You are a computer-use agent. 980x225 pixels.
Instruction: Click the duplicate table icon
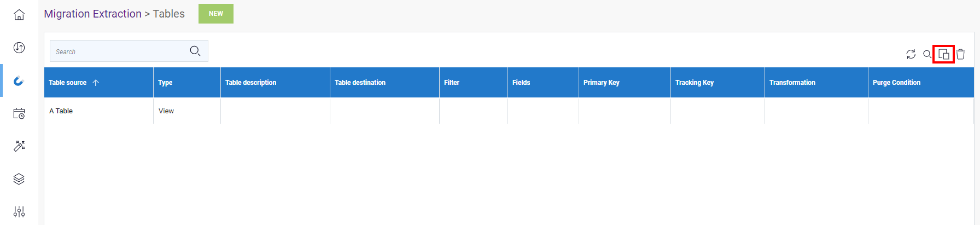[x=943, y=54]
